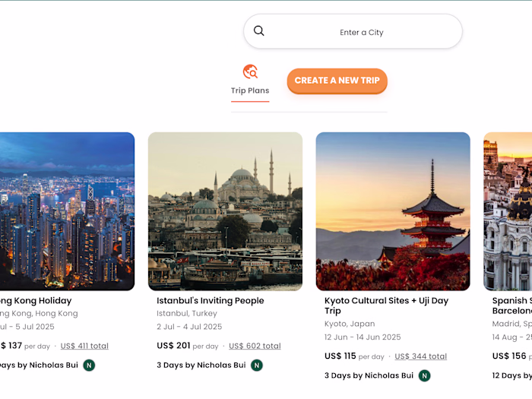Open the Trip Plans tab

[250, 83]
